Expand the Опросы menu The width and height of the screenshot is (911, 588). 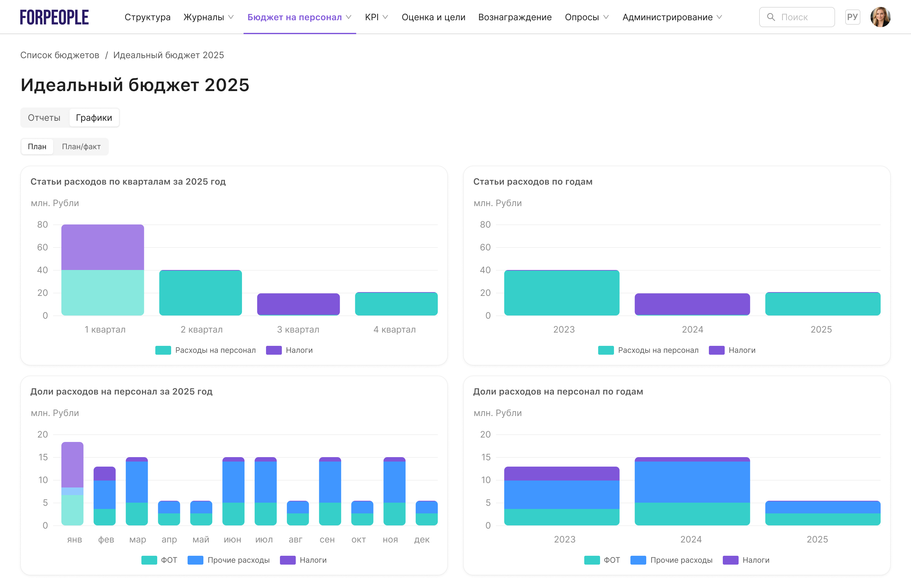coord(586,17)
